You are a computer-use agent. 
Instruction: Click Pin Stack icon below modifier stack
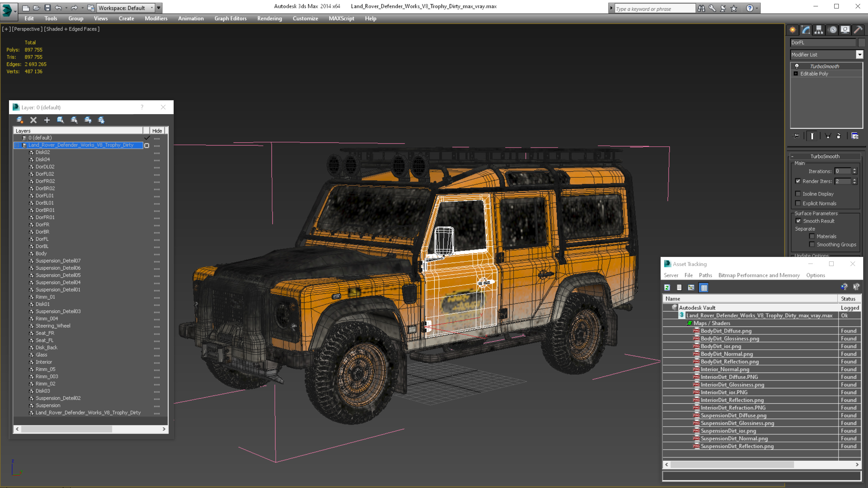tap(796, 136)
